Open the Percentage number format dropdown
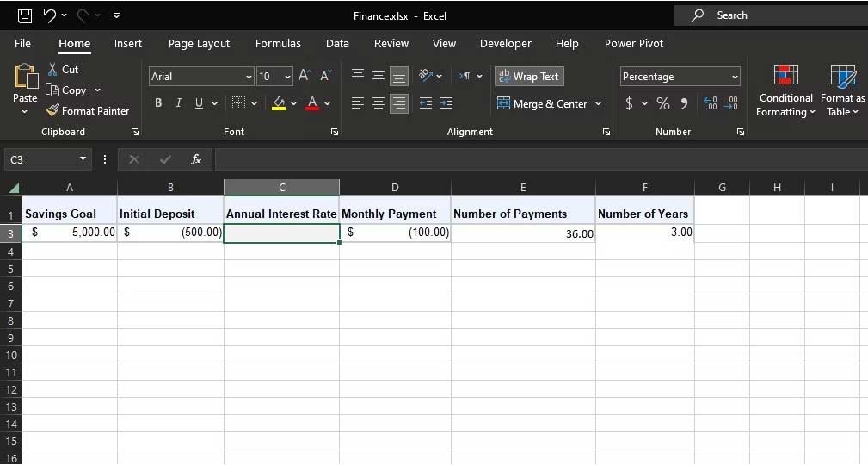 [x=735, y=77]
